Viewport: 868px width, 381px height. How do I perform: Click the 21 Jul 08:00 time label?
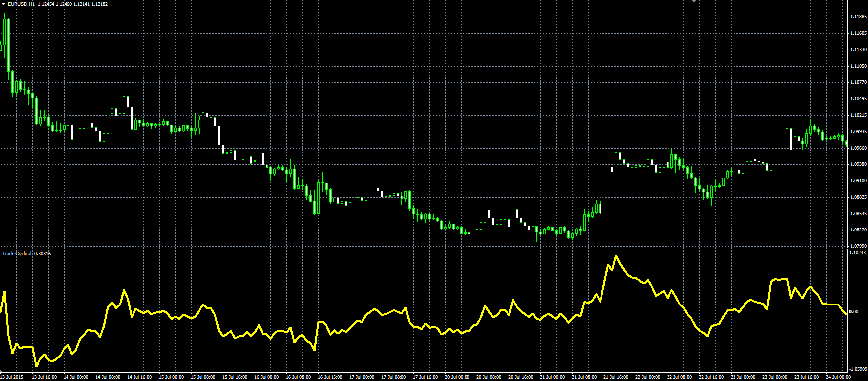coord(584,377)
